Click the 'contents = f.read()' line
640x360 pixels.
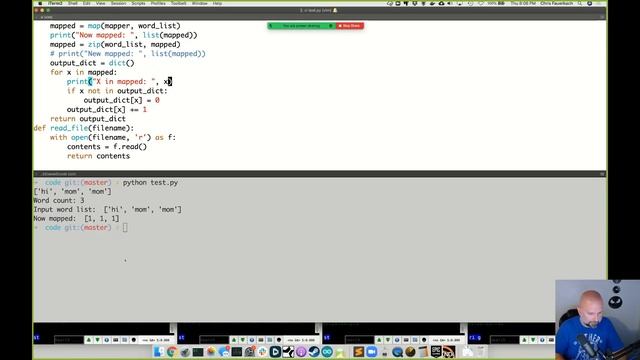click(x=107, y=147)
